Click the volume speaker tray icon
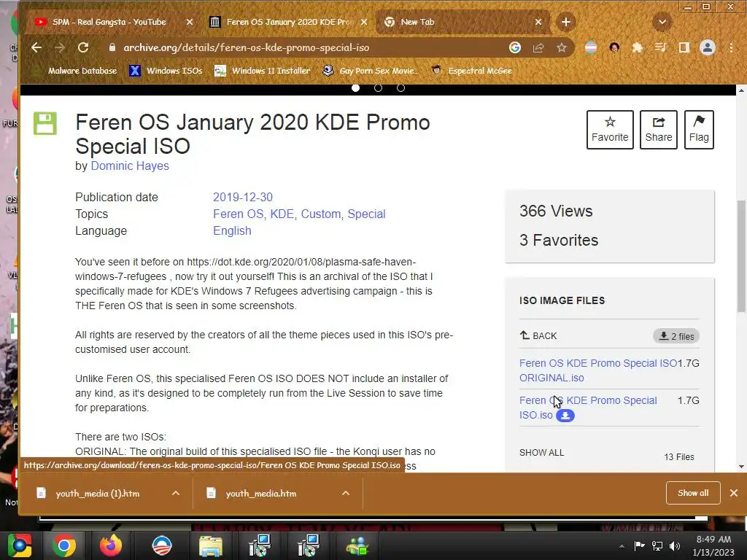Screen dimensions: 747x560 click(675, 546)
